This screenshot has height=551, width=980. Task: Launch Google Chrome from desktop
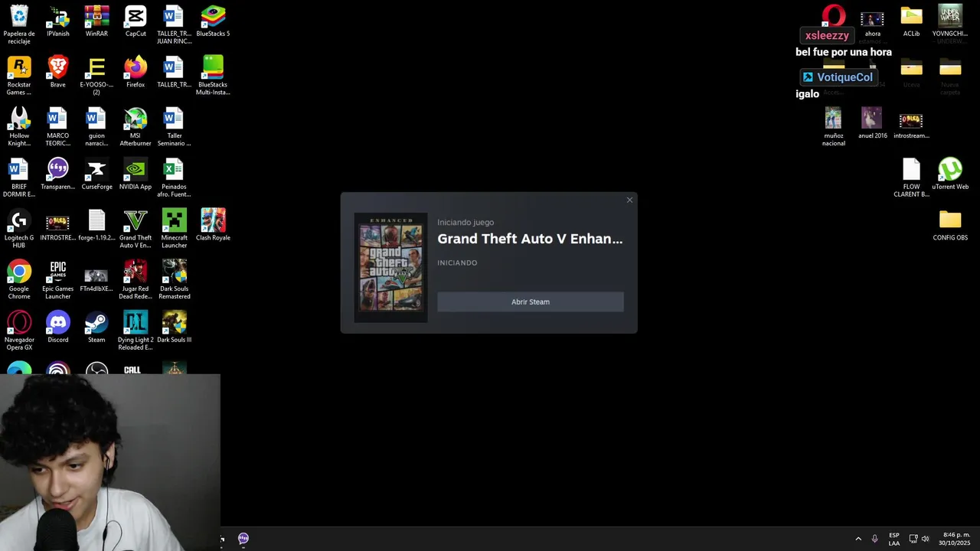pyautogui.click(x=19, y=280)
